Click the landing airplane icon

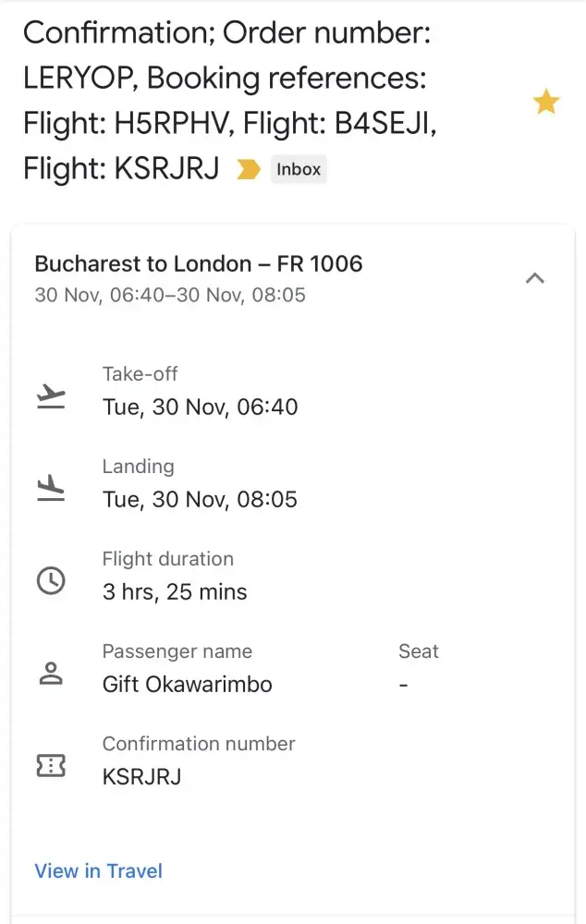click(x=51, y=488)
